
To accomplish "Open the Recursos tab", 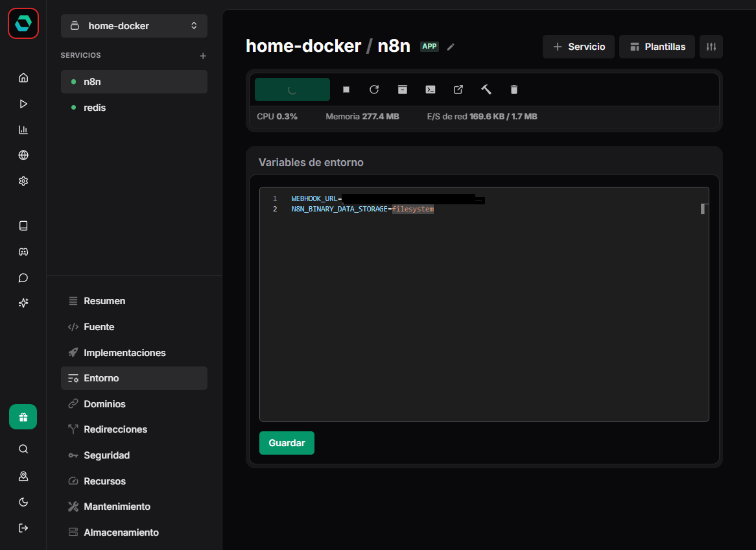I will pos(134,481).
